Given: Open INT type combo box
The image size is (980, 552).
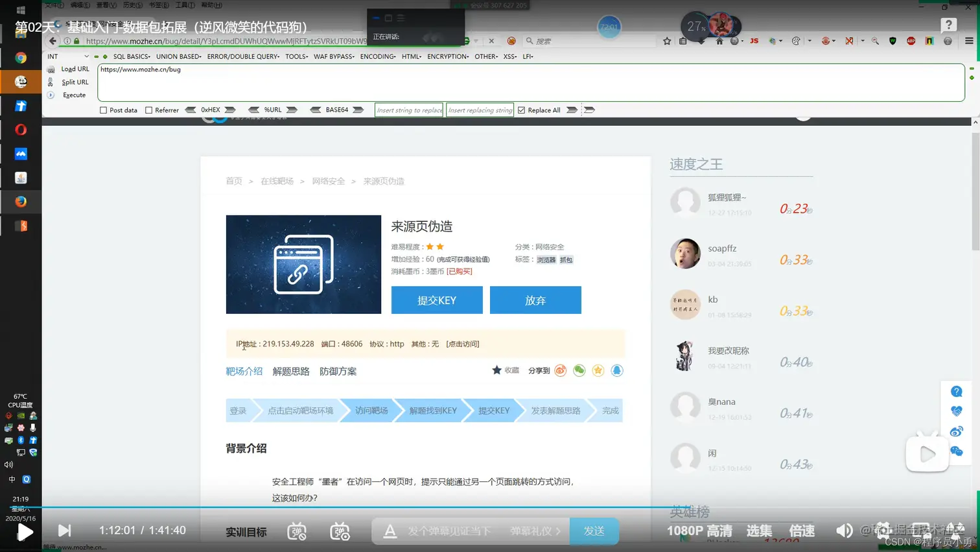Looking at the screenshot, I should (x=68, y=56).
